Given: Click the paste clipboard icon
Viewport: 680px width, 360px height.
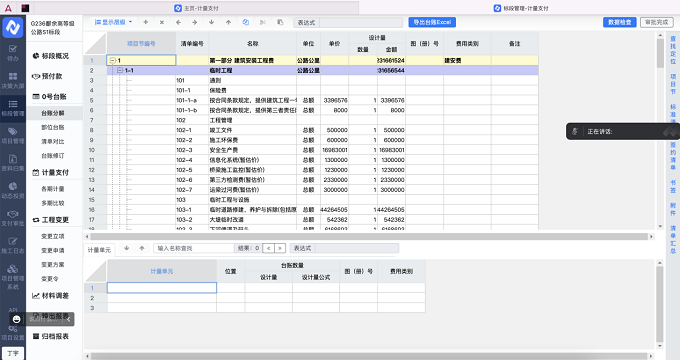Looking at the screenshot, I should (x=280, y=22).
